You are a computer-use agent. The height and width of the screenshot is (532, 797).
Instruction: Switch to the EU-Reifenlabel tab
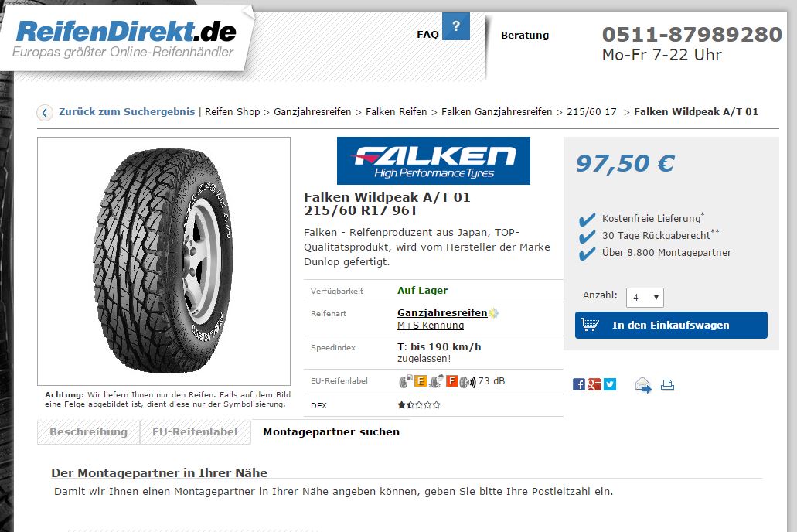tap(195, 432)
